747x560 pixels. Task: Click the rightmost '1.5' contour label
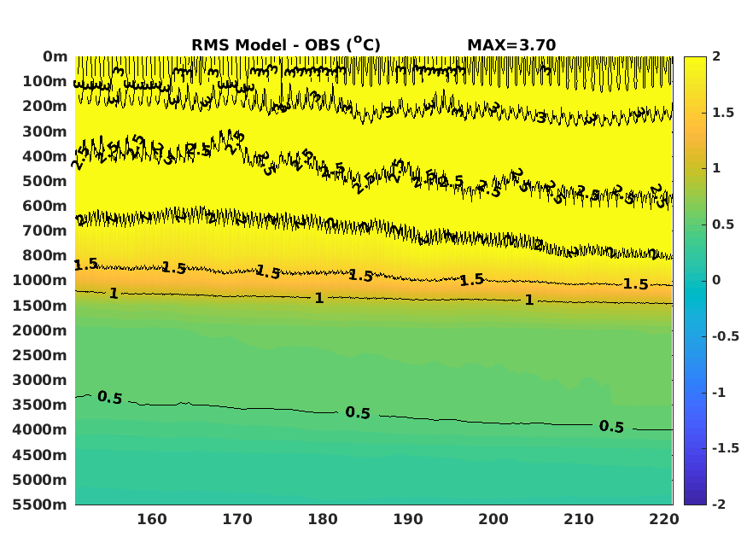pyautogui.click(x=636, y=284)
